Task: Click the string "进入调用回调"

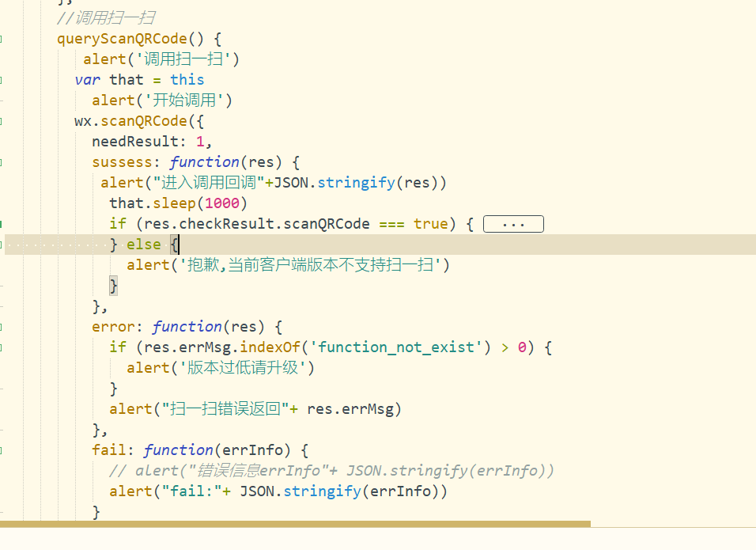Action: coord(209,183)
